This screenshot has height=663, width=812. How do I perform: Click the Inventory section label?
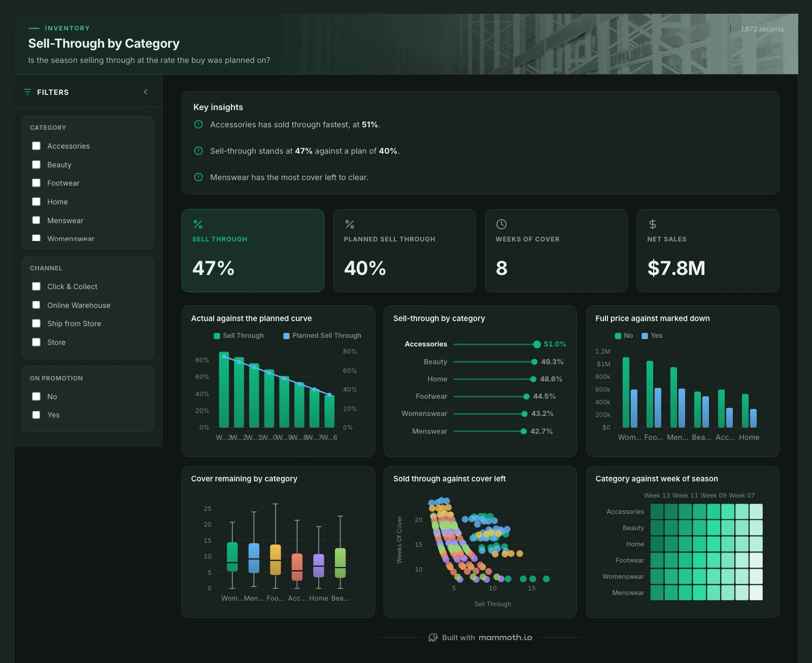67,28
